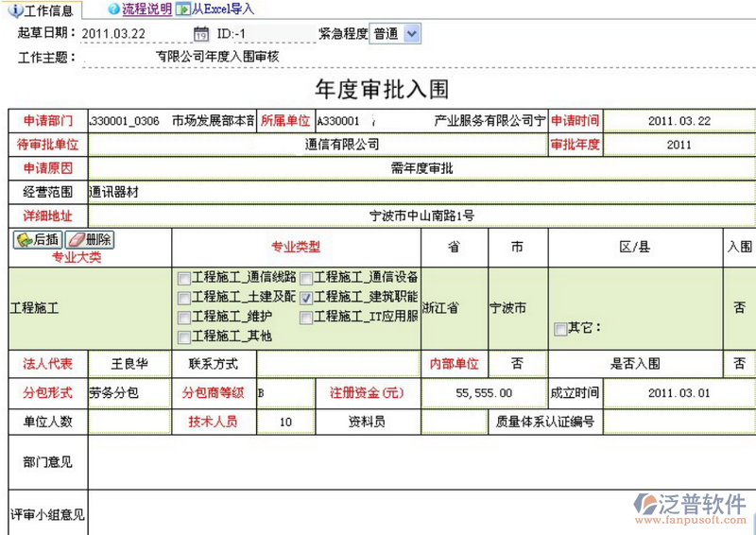
Task: Open the 流程说明 link
Action: coord(146,9)
